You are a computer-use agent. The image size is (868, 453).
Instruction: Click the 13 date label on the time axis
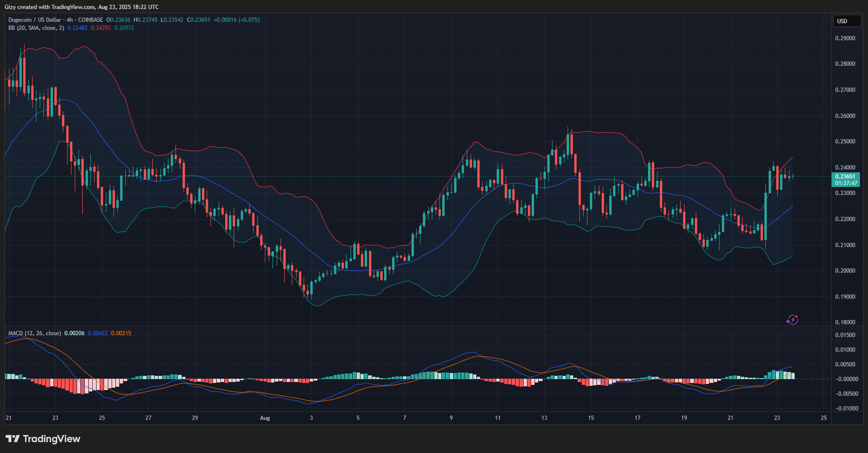[x=544, y=418]
